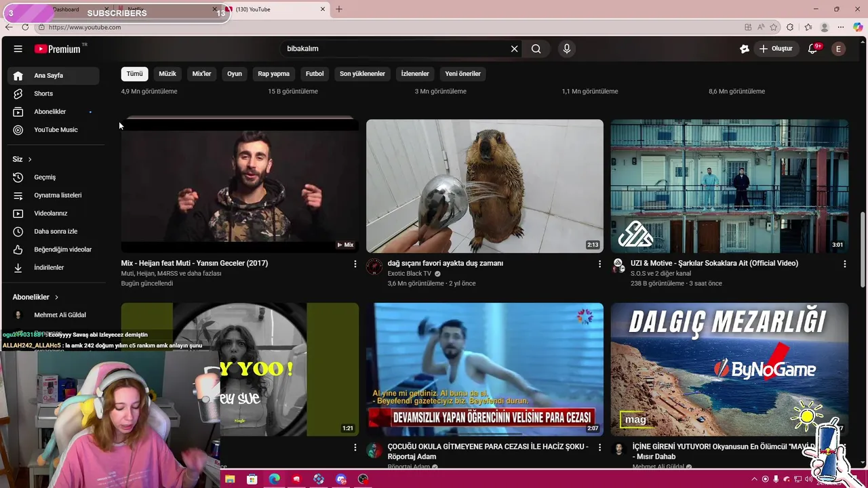Open new browser tab with plus
This screenshot has height=488, width=868.
click(339, 9)
